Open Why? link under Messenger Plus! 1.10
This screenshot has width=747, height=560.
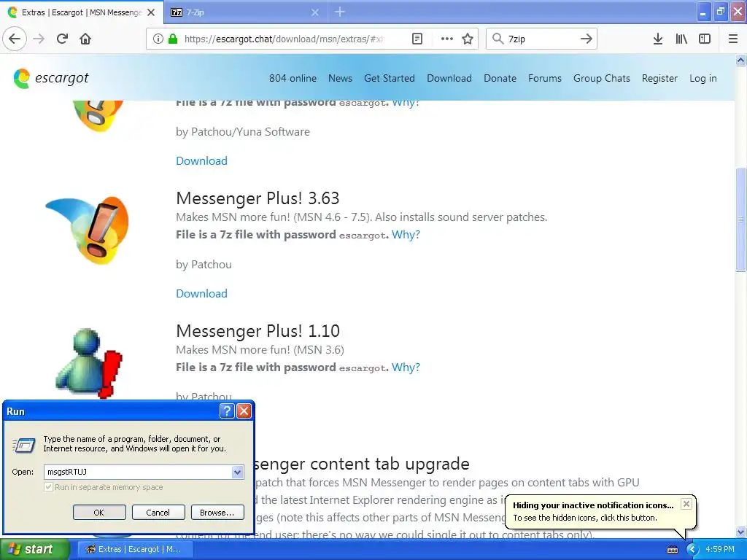pyautogui.click(x=406, y=367)
